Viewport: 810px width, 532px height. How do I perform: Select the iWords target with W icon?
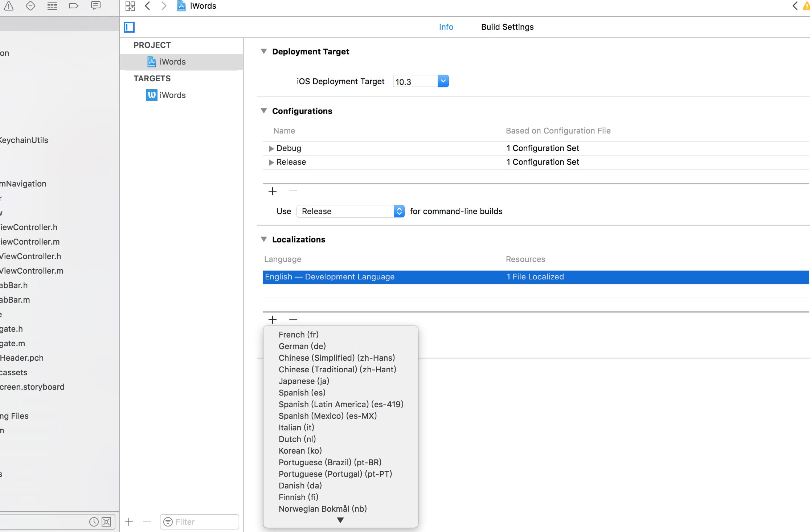[x=172, y=95]
